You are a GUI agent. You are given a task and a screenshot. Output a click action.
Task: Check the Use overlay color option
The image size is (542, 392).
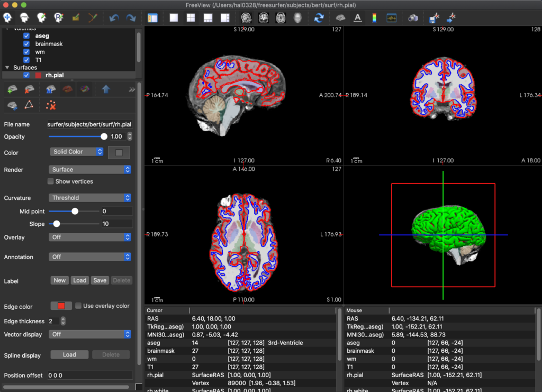coord(78,306)
